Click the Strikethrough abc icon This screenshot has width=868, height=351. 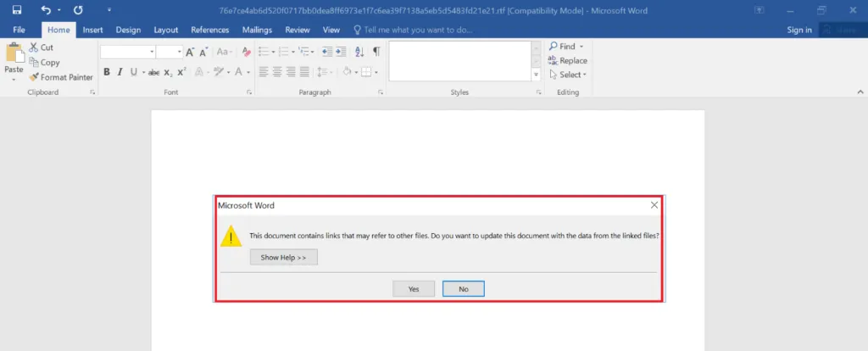point(154,72)
